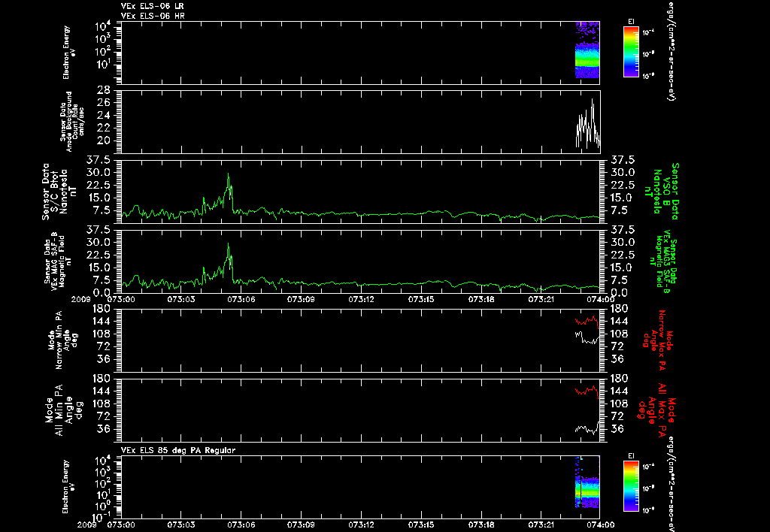Select the 'VEx ELS 85 deg PA Regular' title
The width and height of the screenshot is (770, 532).
tap(178, 450)
